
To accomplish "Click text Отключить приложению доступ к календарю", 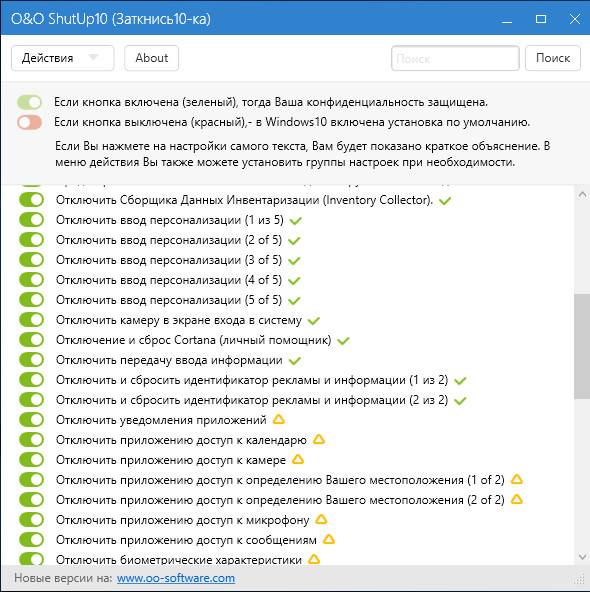I will point(181,440).
